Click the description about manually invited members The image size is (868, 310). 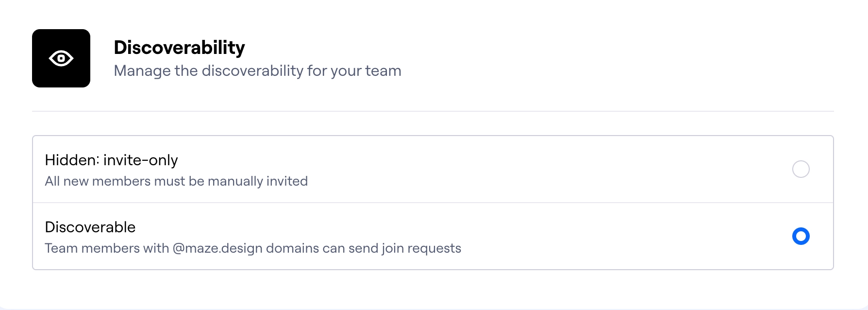coord(176,181)
